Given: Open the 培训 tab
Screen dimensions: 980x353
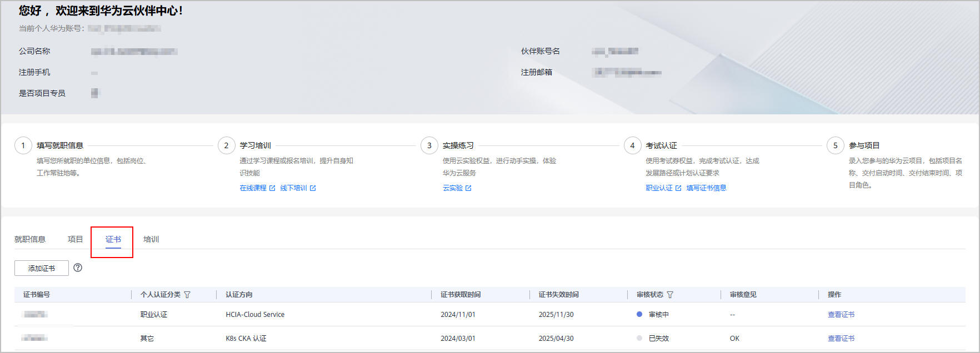Looking at the screenshot, I should [151, 239].
